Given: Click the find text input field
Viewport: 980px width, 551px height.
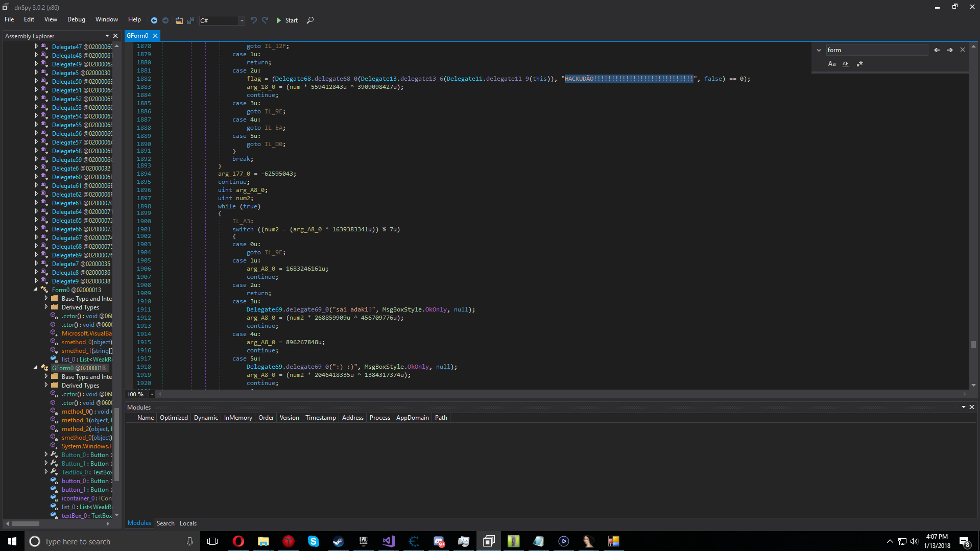Looking at the screenshot, I should pyautogui.click(x=876, y=50).
